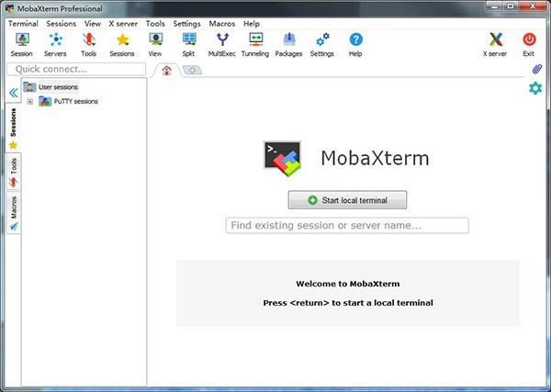Click 'Press <return> to start a local terminal' text

(348, 303)
